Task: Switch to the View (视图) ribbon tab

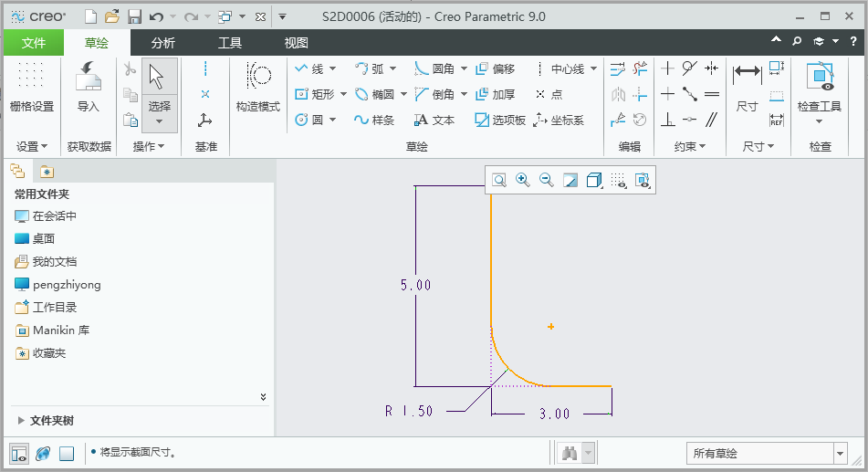Action: click(296, 43)
